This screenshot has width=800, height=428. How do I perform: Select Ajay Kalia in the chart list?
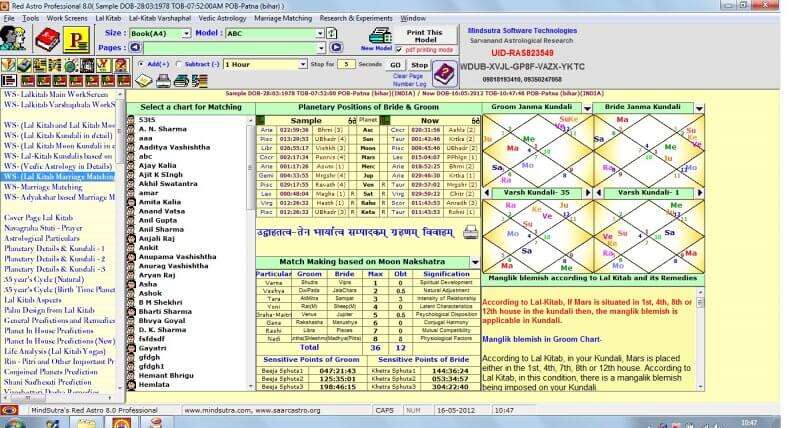(159, 166)
